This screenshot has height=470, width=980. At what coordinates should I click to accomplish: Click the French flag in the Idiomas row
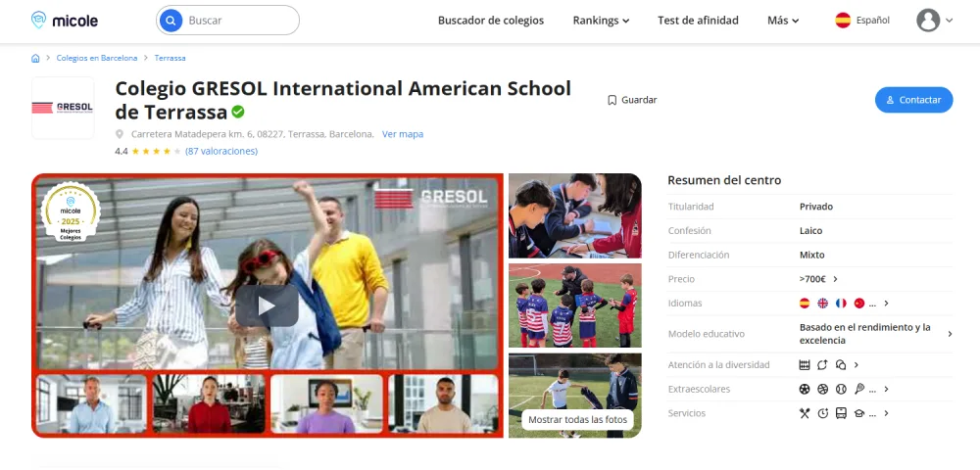coord(841,304)
